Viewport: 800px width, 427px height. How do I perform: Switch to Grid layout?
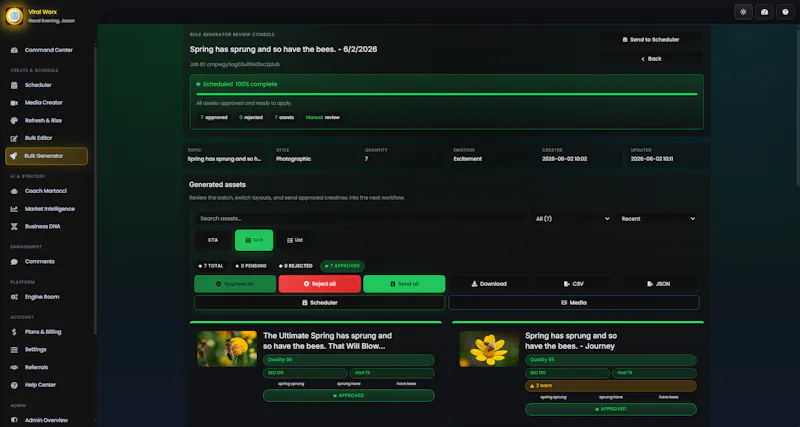coord(254,240)
